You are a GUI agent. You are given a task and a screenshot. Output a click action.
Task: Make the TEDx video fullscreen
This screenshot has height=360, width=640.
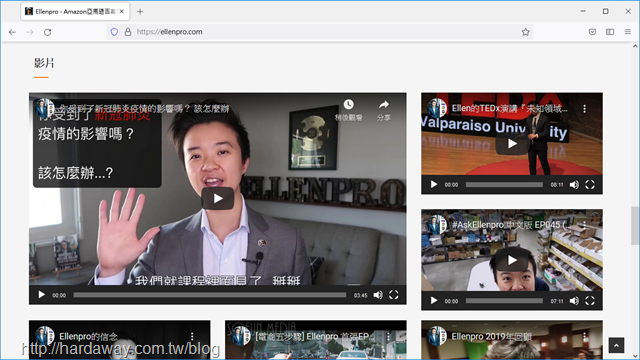click(x=590, y=184)
